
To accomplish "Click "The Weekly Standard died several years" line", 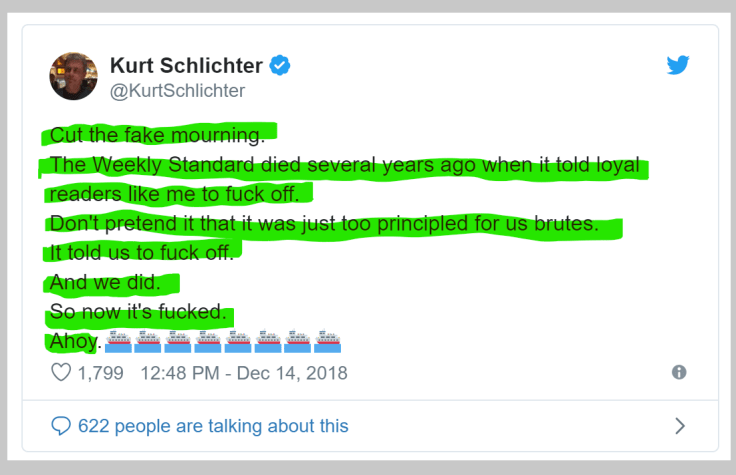I will click(344, 165).
